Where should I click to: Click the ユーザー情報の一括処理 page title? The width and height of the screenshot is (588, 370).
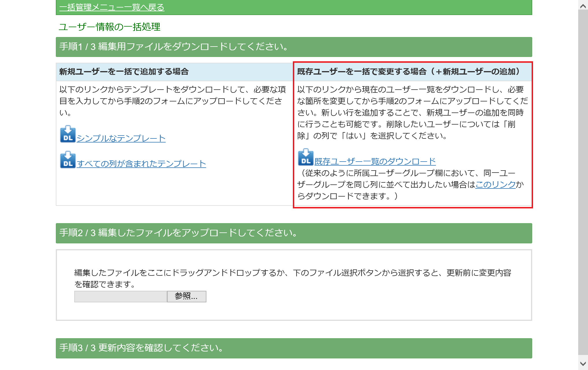pyautogui.click(x=110, y=27)
